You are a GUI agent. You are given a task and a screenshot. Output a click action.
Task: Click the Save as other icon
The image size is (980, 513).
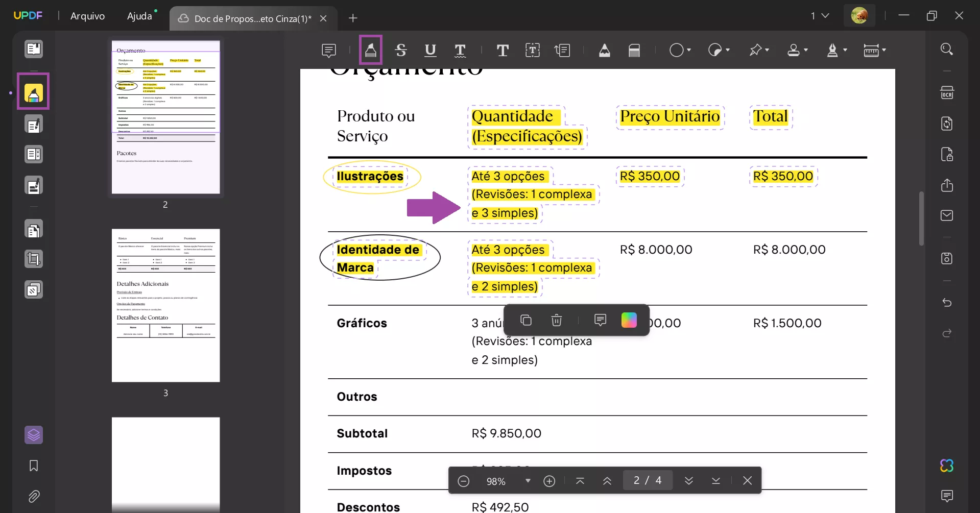point(947,258)
